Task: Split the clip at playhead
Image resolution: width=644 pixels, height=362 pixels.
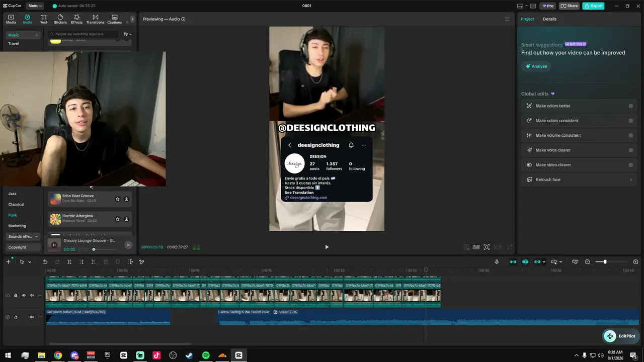Action: click(69, 262)
